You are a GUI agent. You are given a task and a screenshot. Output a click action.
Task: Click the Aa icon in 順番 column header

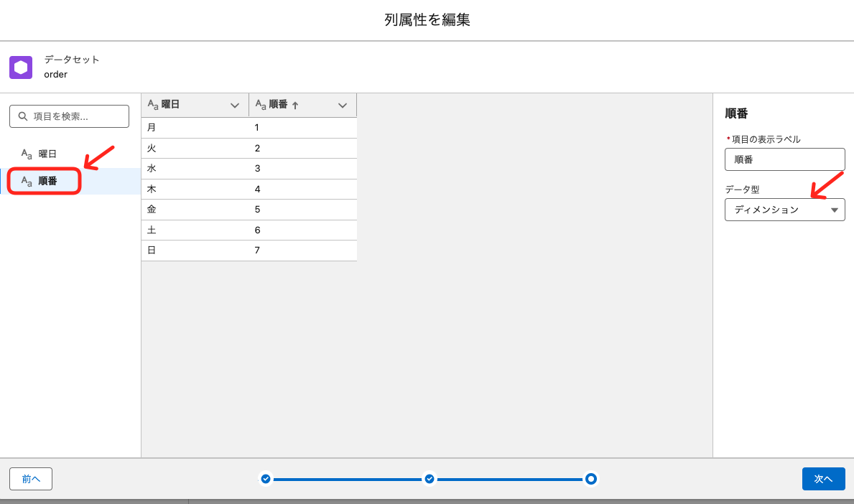coord(261,105)
